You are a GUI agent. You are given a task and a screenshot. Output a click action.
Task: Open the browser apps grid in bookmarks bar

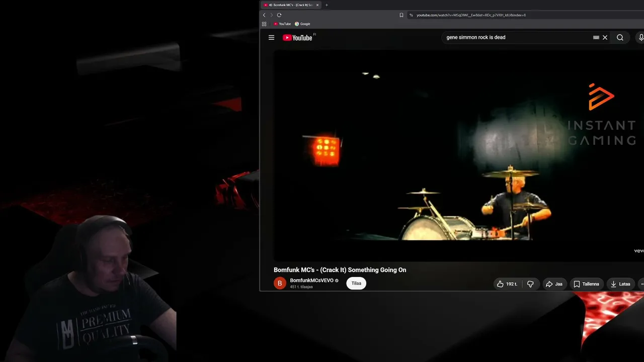tap(264, 24)
